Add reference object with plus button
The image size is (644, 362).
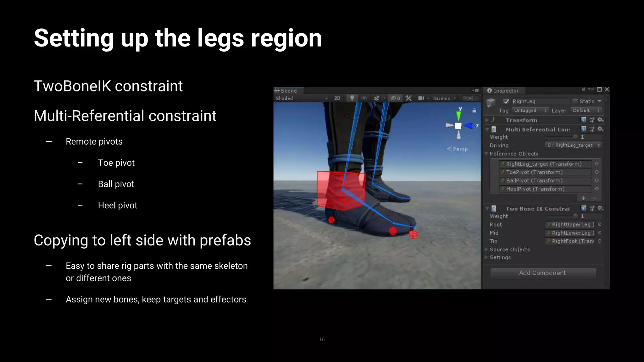[583, 198]
